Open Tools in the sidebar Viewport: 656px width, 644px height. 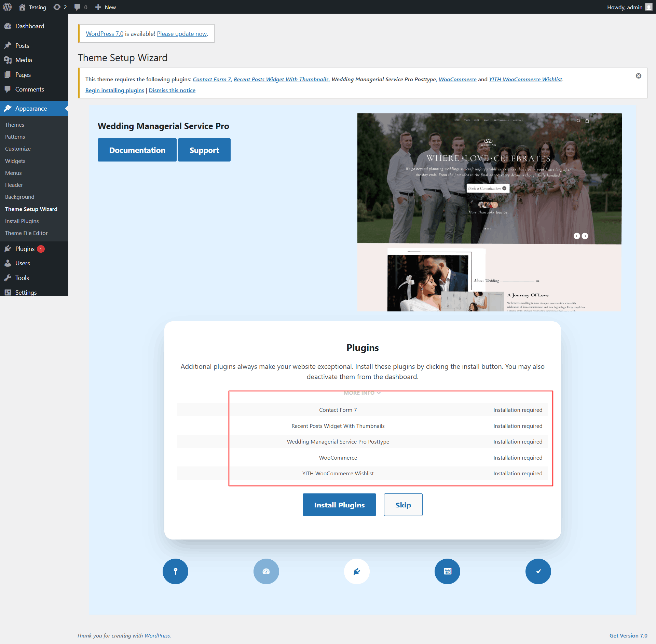[x=34, y=278]
